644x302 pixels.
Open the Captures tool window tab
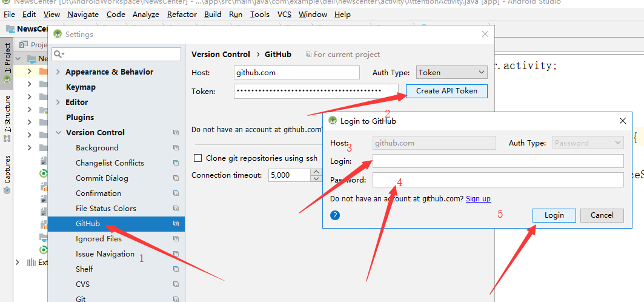(x=6, y=174)
